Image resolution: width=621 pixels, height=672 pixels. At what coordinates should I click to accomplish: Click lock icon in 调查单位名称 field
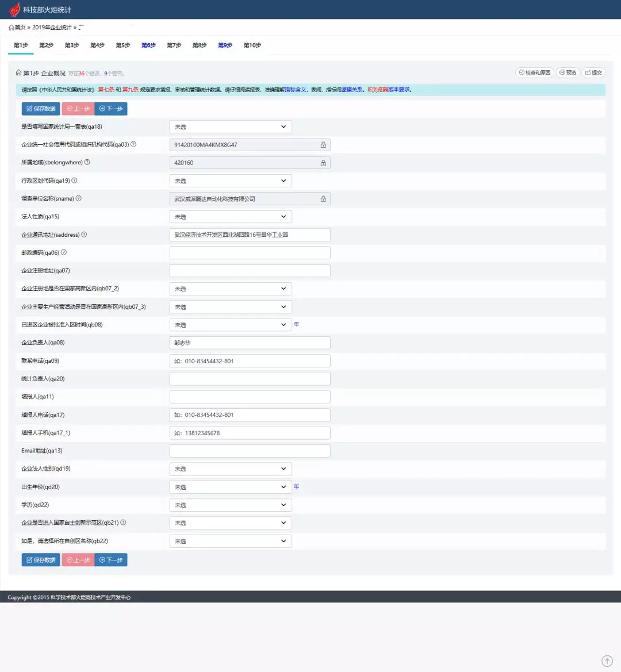click(323, 199)
